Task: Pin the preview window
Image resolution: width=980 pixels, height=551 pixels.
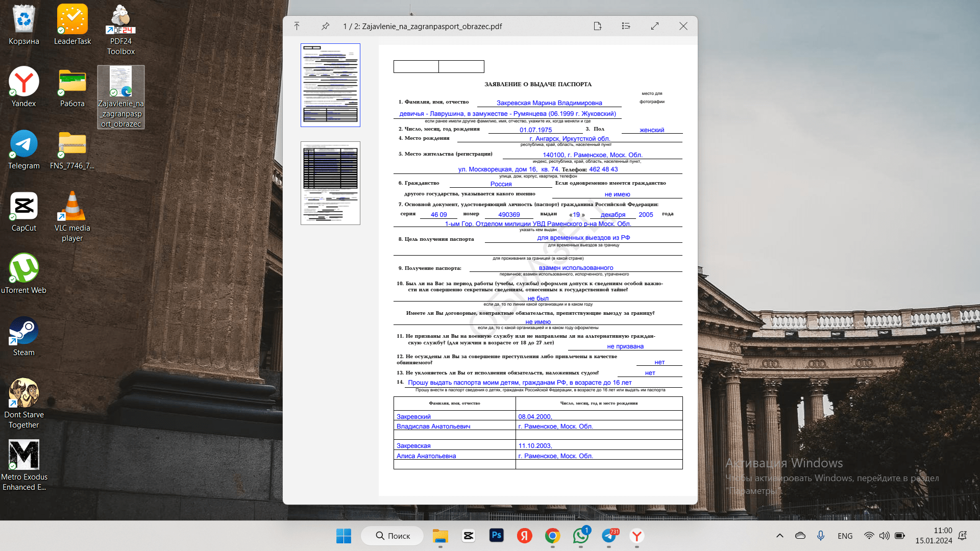Action: pos(325,26)
